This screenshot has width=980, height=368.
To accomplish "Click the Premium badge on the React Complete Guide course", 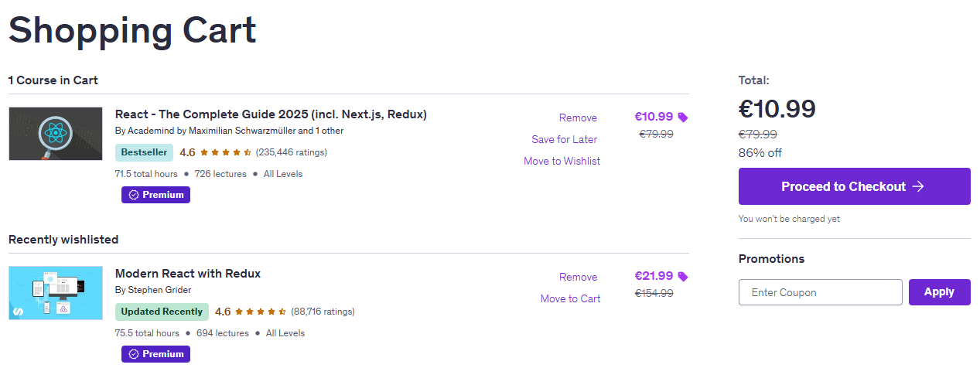I will (x=155, y=195).
